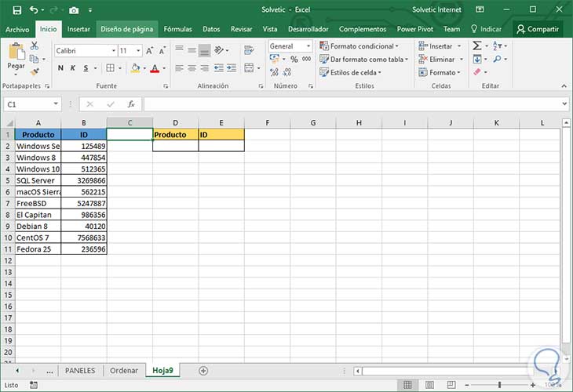Image resolution: width=573 pixels, height=392 pixels.
Task: Increase font size with large A icon
Action: coord(149,51)
